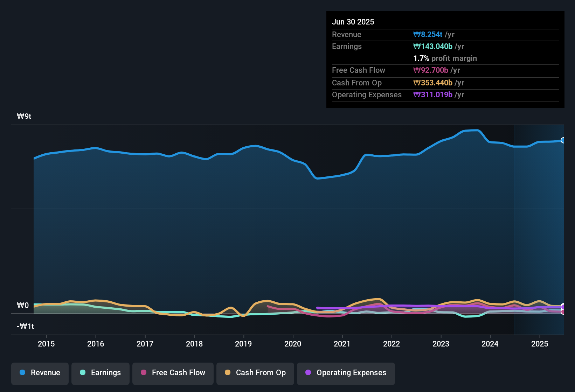The height and width of the screenshot is (392, 575).
Task: Expand the Free Cash Flow legend item
Action: point(173,373)
